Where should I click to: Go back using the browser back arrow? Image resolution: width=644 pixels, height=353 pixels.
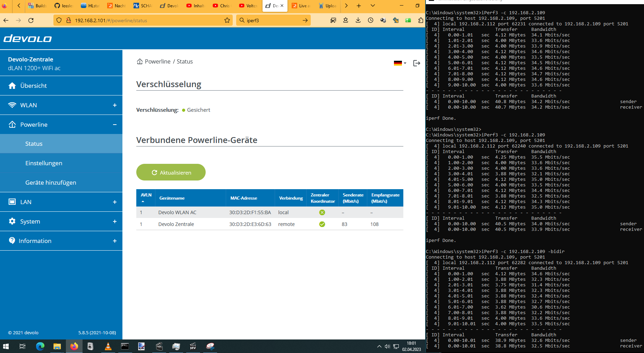(6, 20)
